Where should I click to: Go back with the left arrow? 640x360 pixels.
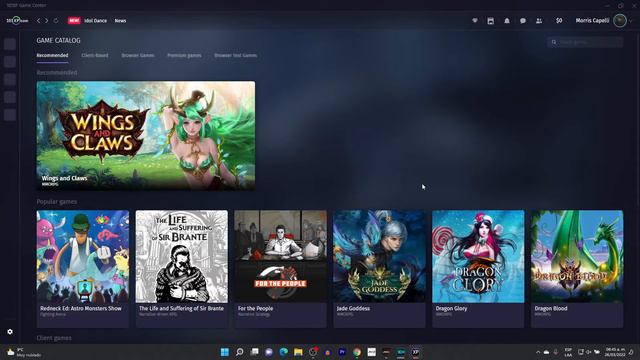point(39,20)
